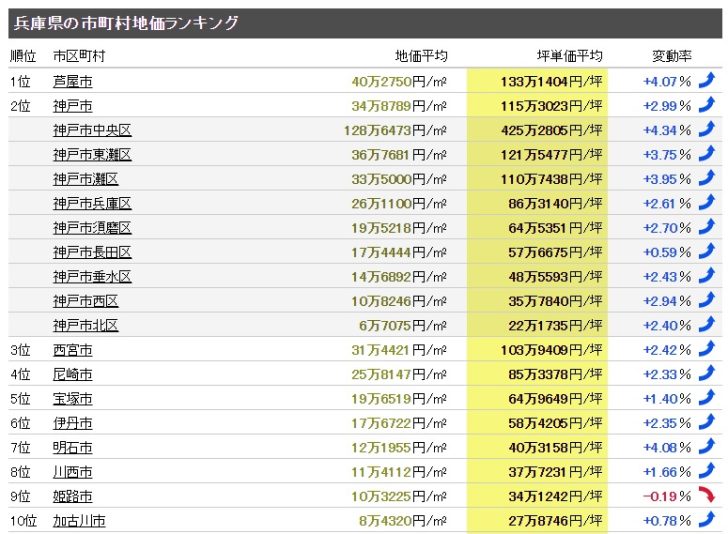This screenshot has width=728, height=534.
Task: Select the 神戸市北区 link
Action: click(x=86, y=326)
